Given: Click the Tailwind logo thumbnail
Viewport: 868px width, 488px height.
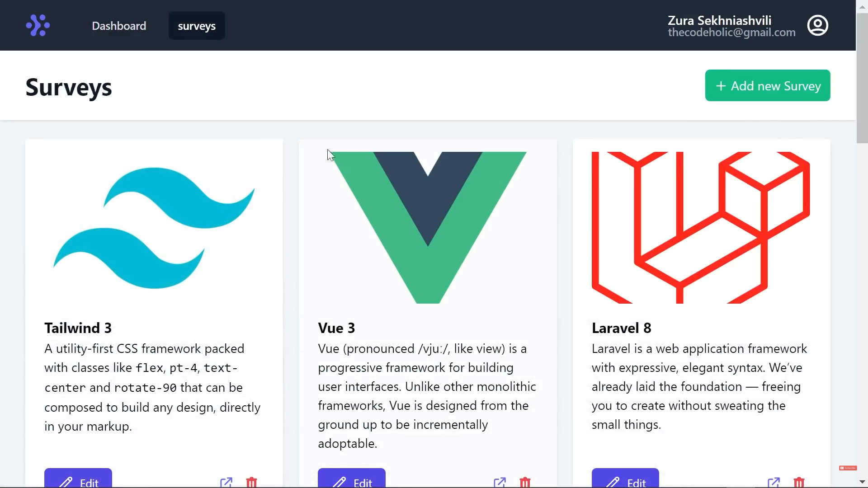Looking at the screenshot, I should click(154, 227).
